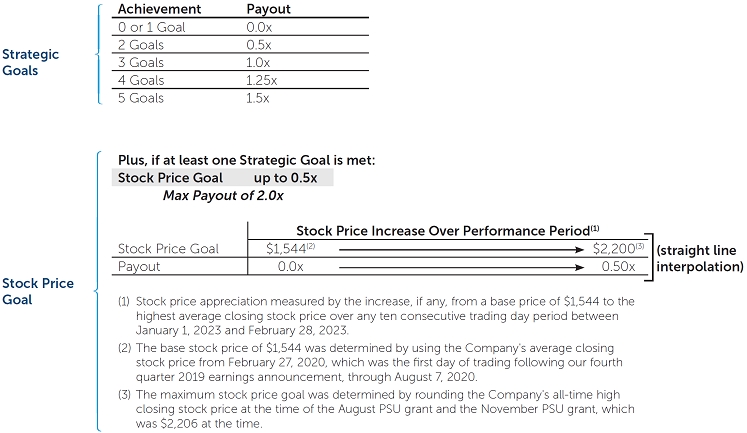Image resolution: width=747 pixels, height=433 pixels.
Task: Click the Strategic Goals section label
Action: pyautogui.click(x=31, y=62)
